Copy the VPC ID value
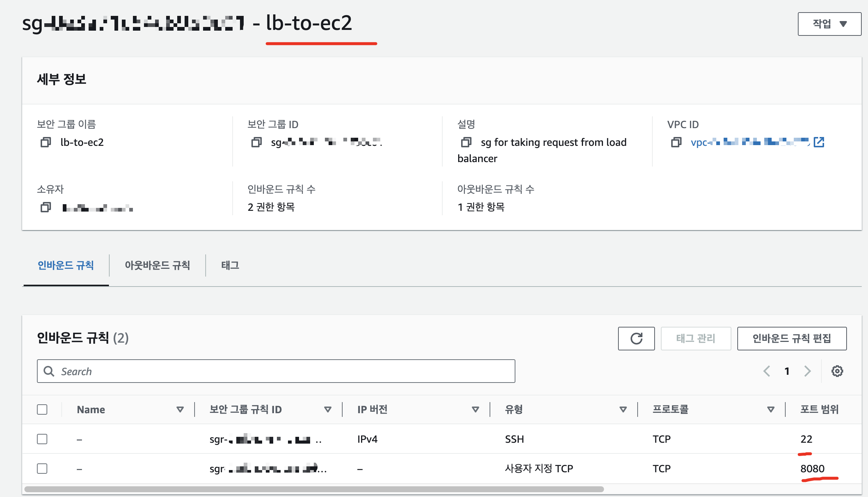 pos(676,142)
